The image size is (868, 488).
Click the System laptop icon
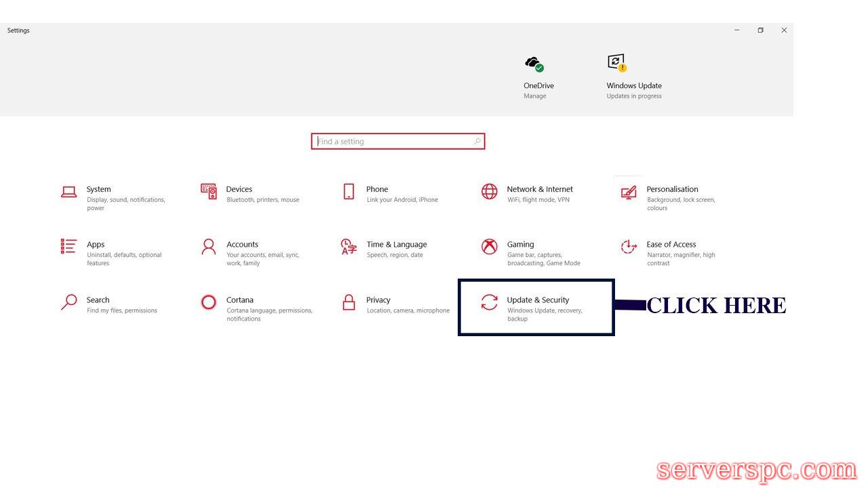[68, 192]
